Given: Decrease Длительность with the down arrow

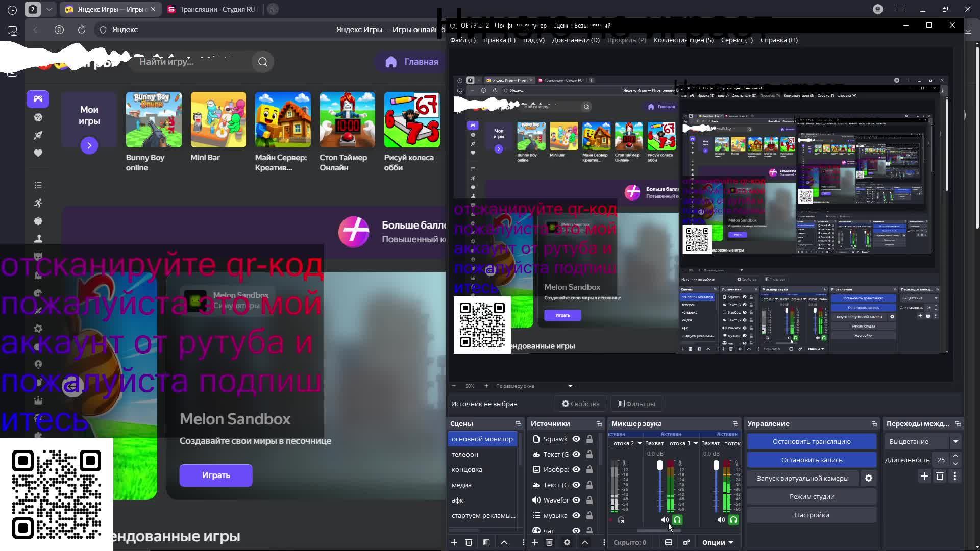Looking at the screenshot, I should [x=955, y=463].
